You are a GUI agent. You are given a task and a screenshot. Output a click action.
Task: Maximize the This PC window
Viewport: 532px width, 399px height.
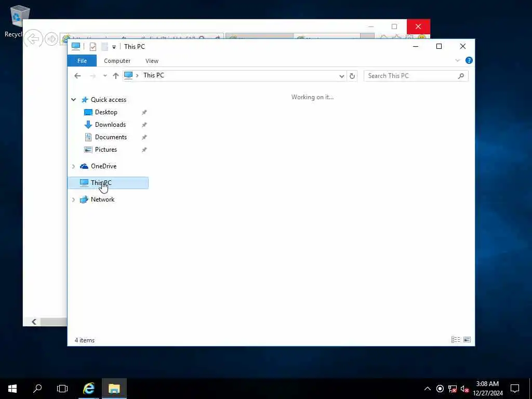[x=439, y=46]
